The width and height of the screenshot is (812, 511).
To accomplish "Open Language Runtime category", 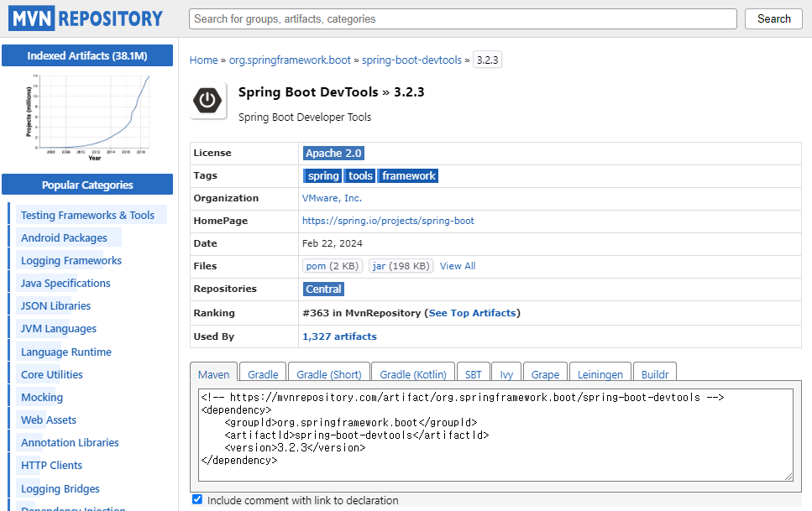I will coord(66,352).
